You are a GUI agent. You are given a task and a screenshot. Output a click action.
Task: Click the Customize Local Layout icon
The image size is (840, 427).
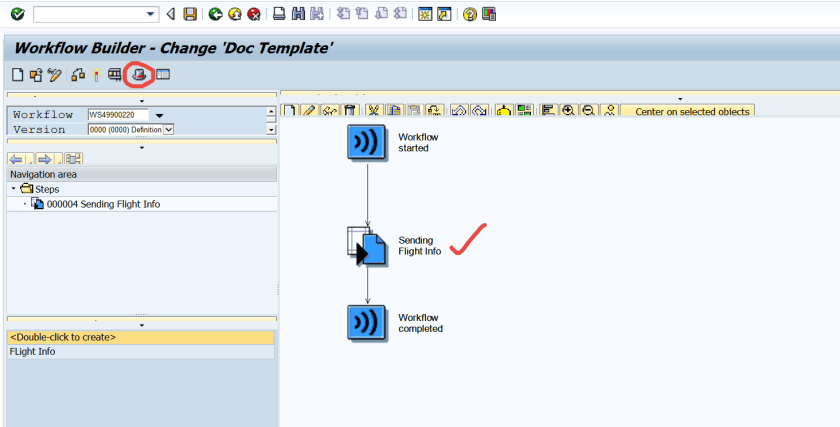[489, 14]
